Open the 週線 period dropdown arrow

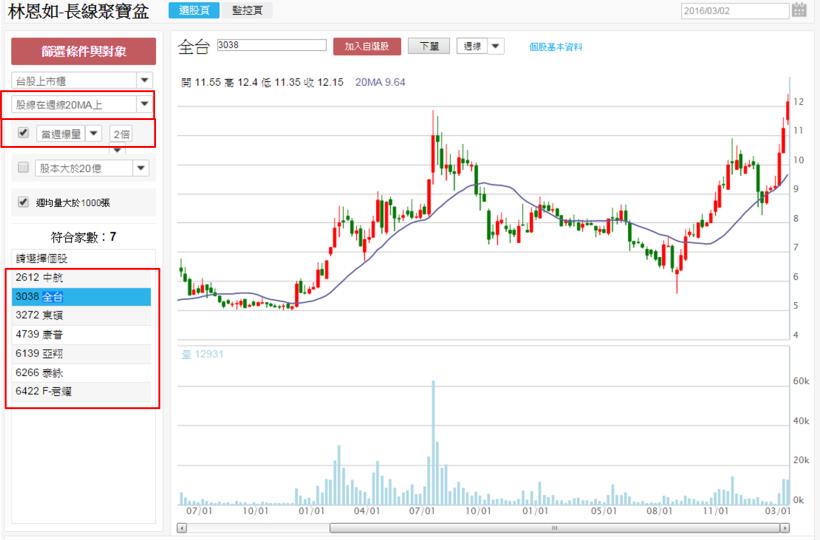coord(496,47)
